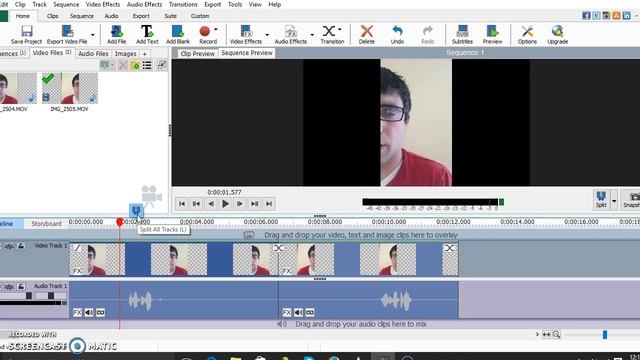The width and height of the screenshot is (640, 360).
Task: Select the IMG_2505.MOV thumbnail
Action: point(69,88)
